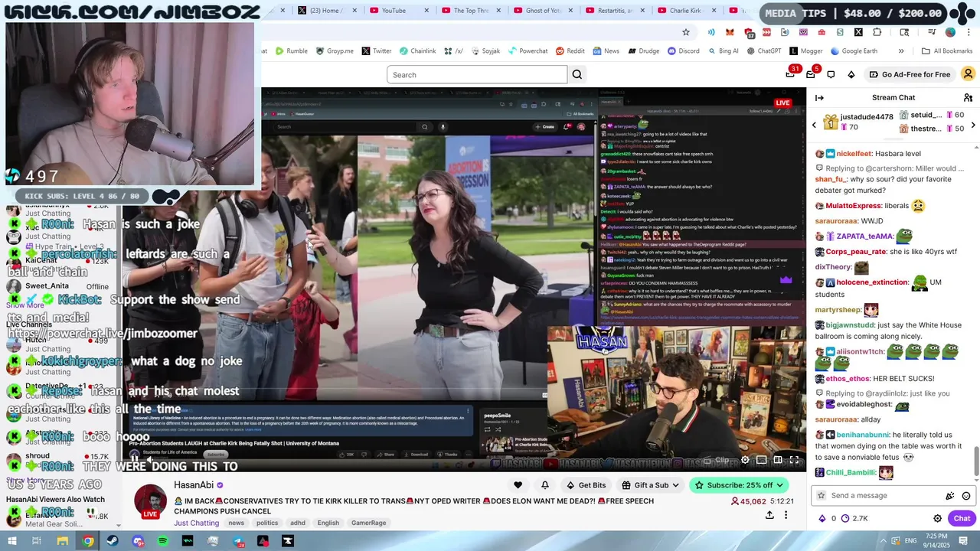Open the user profile avatar menu
This screenshot has height=551, width=980.
[968, 74]
